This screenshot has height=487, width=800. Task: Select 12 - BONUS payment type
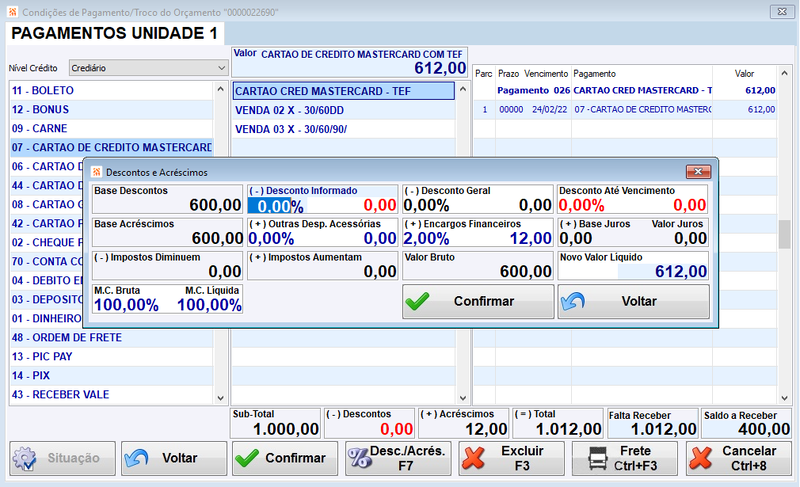[x=111, y=110]
